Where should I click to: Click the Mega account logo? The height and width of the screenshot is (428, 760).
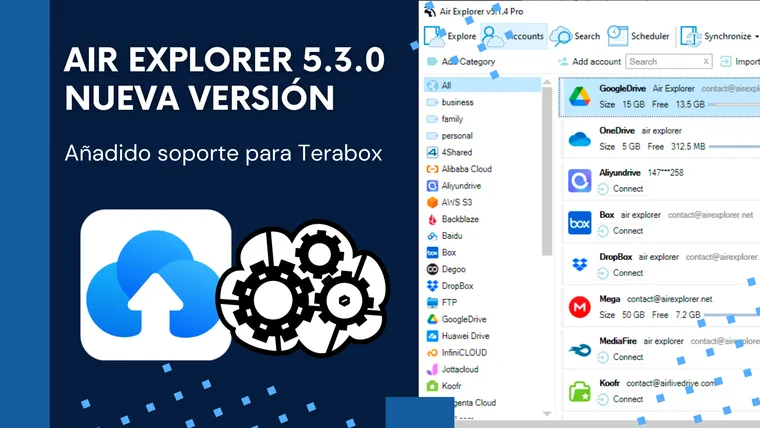[x=580, y=307]
